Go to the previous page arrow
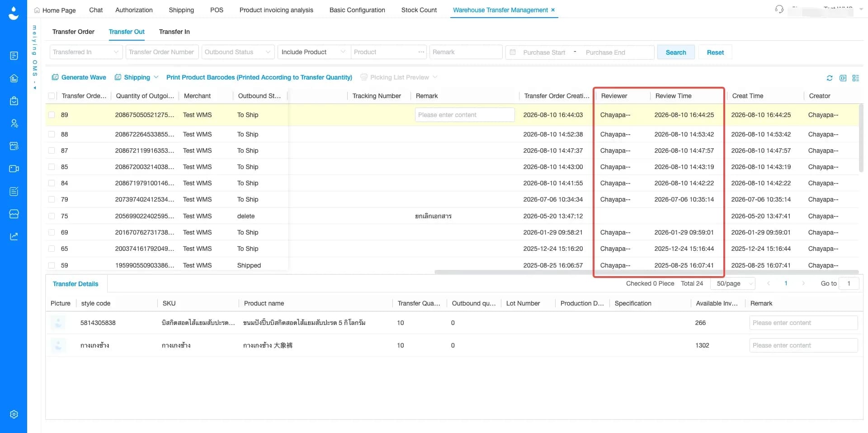The width and height of the screenshot is (868, 433). pos(769,283)
